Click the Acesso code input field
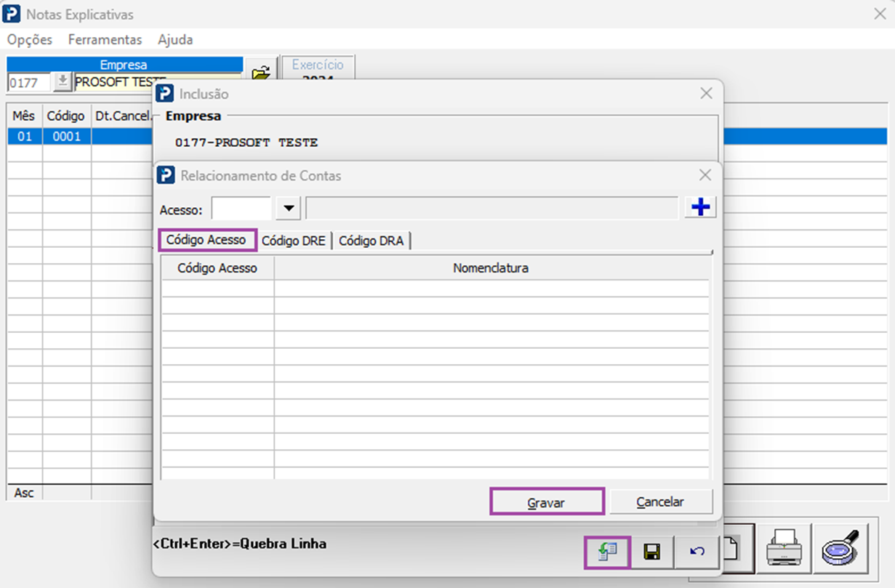The width and height of the screenshot is (895, 588). [241, 209]
